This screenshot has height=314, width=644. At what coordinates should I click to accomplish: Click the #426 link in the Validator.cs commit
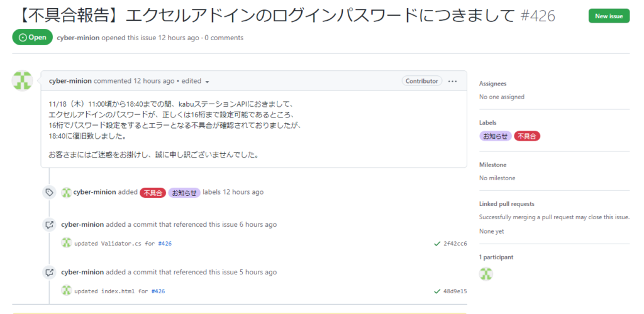pos(165,244)
